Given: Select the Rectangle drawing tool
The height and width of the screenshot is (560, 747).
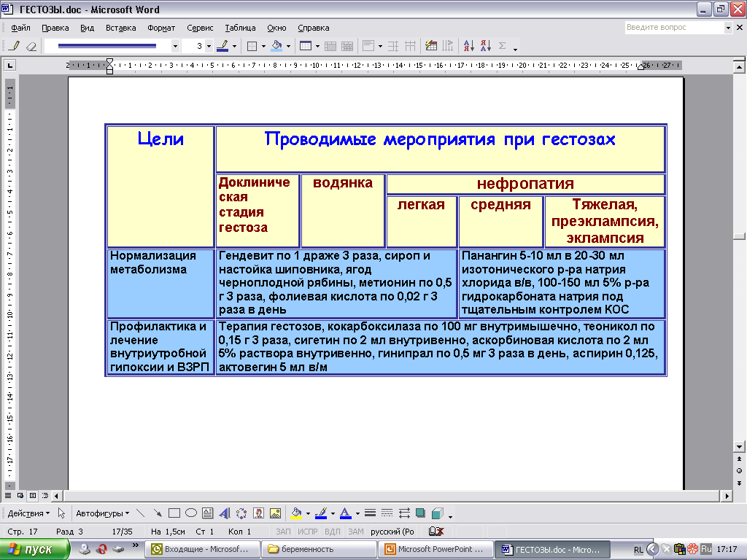Looking at the screenshot, I should (174, 513).
